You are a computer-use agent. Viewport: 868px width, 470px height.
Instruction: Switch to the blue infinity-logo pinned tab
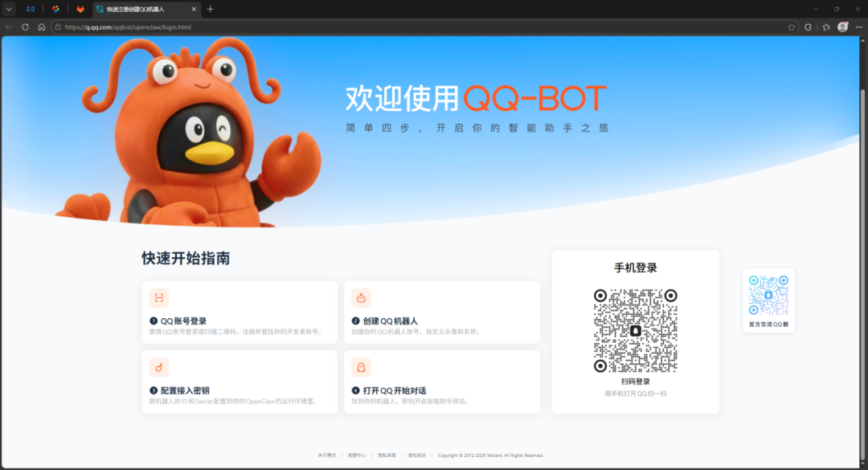tap(31, 9)
